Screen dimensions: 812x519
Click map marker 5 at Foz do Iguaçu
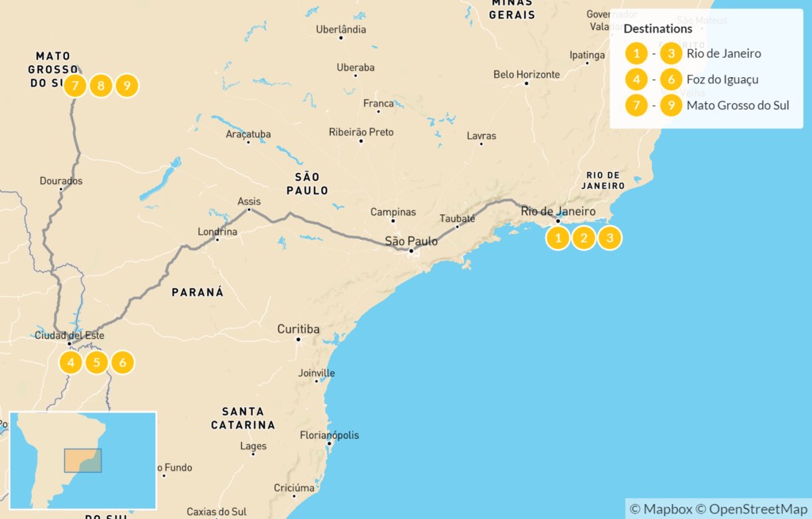pyautogui.click(x=97, y=363)
